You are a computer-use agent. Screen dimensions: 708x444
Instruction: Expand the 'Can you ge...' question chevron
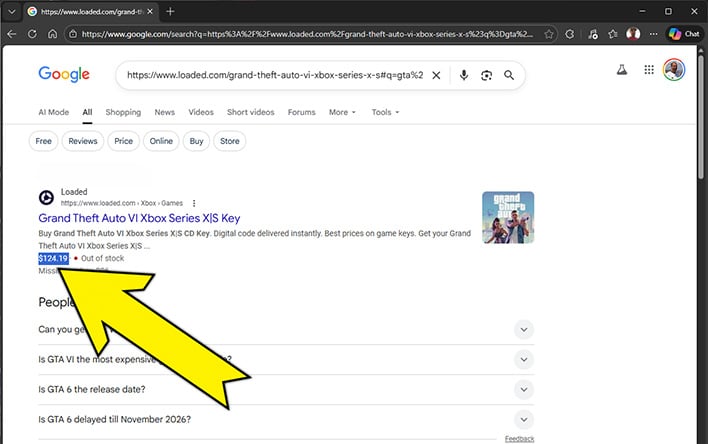[x=524, y=330]
